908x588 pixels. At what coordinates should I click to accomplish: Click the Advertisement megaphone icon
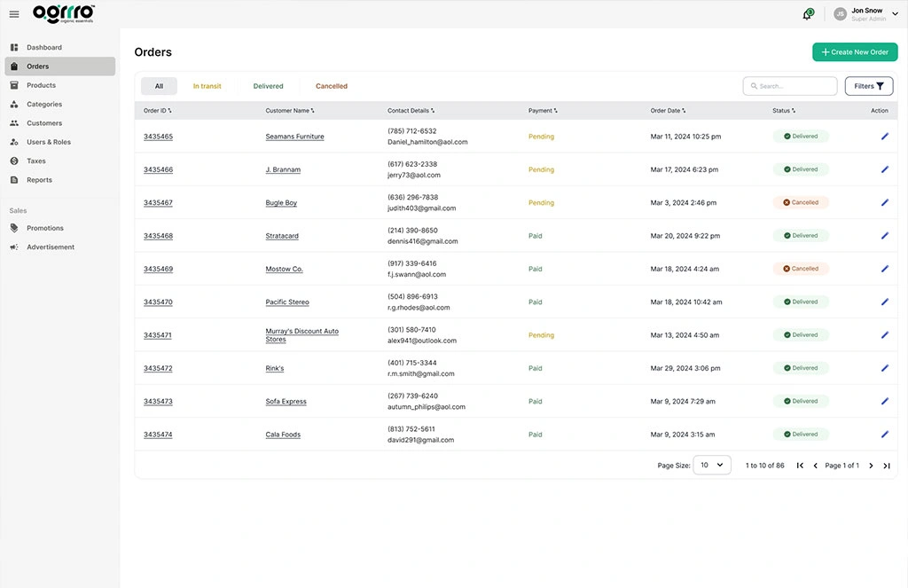click(x=14, y=247)
